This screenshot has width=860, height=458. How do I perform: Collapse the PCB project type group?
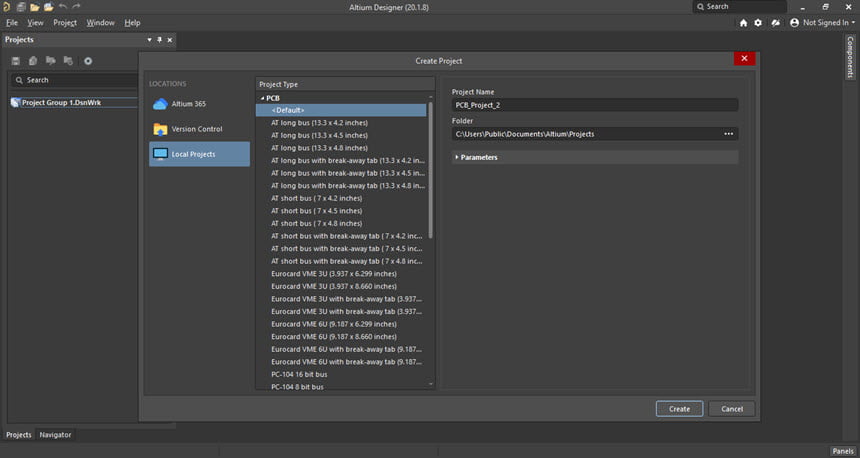point(263,98)
